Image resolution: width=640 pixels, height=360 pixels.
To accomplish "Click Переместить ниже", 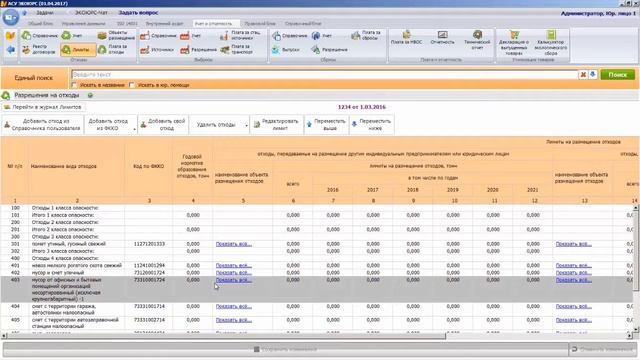I will click(371, 124).
